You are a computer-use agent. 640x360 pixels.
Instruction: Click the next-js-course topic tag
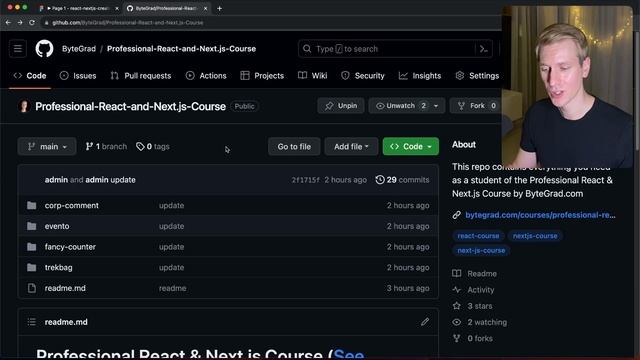point(481,251)
